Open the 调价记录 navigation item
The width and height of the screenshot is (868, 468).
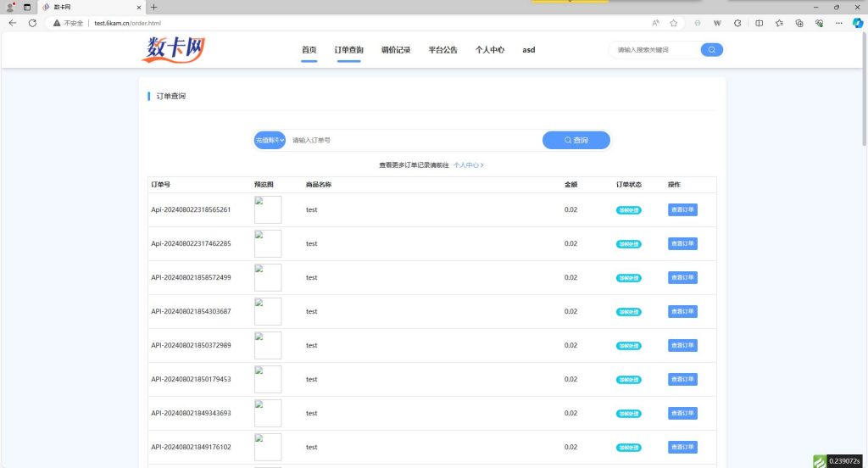pyautogui.click(x=396, y=50)
